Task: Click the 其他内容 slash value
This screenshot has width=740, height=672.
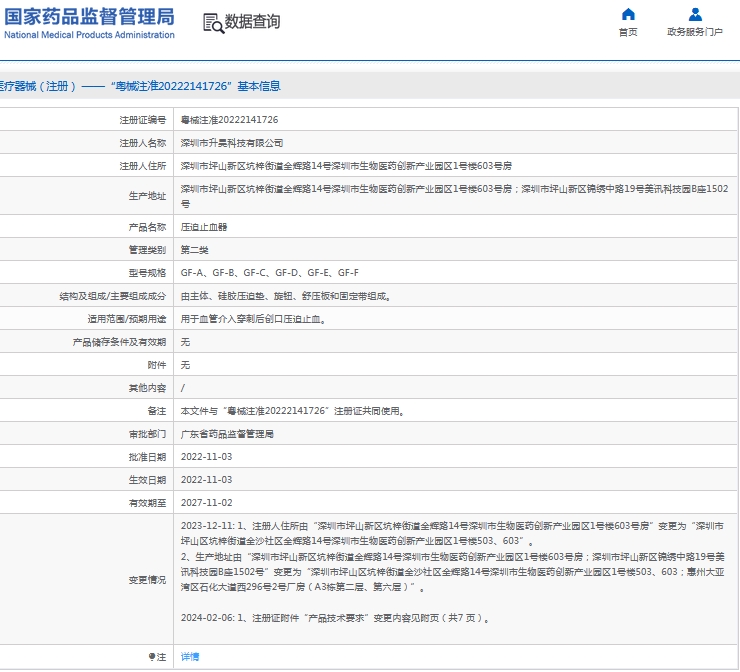Action: tap(183, 388)
